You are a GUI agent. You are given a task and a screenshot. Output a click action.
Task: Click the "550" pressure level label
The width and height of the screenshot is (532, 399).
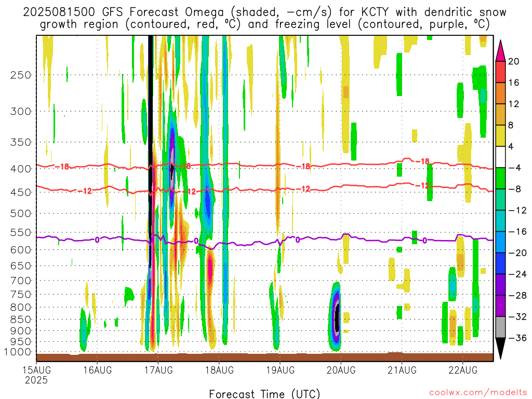tap(21, 232)
